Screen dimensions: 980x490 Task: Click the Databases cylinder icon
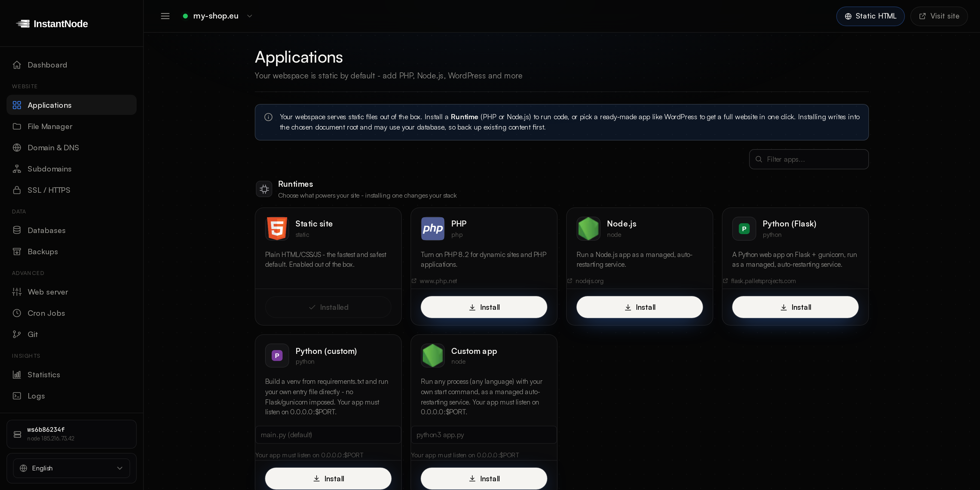17,230
